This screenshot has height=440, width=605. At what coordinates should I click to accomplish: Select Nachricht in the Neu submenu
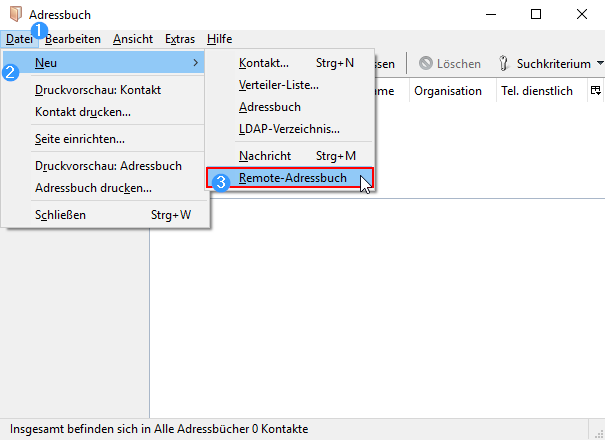(x=265, y=156)
